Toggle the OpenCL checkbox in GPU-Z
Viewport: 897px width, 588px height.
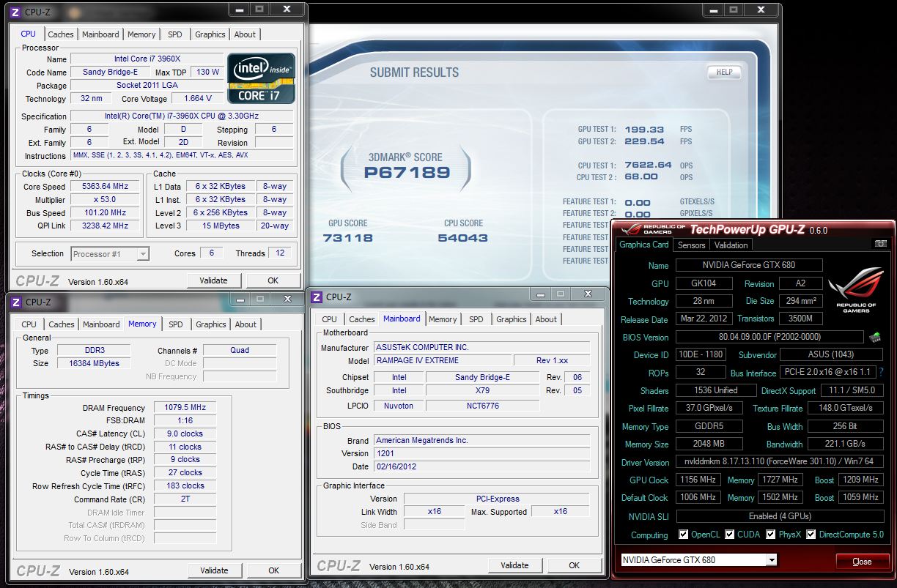click(684, 535)
